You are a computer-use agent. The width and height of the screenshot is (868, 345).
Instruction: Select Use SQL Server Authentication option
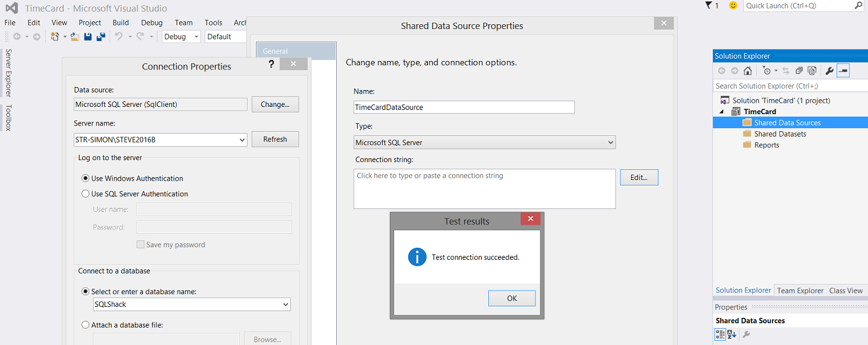point(85,194)
